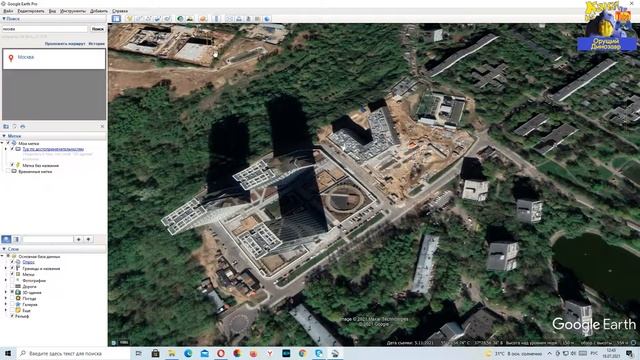Screen dimensions: 640x360
Task: Select the Add Image Overlay tool
Action: point(158,19)
